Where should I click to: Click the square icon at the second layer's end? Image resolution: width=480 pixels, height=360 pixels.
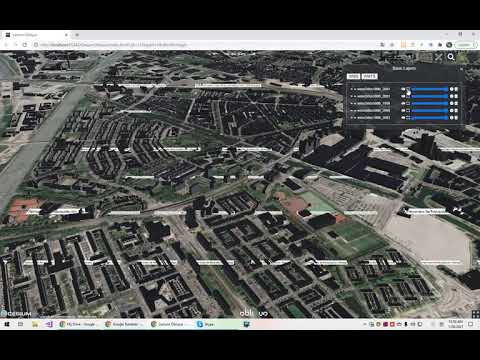point(456,96)
